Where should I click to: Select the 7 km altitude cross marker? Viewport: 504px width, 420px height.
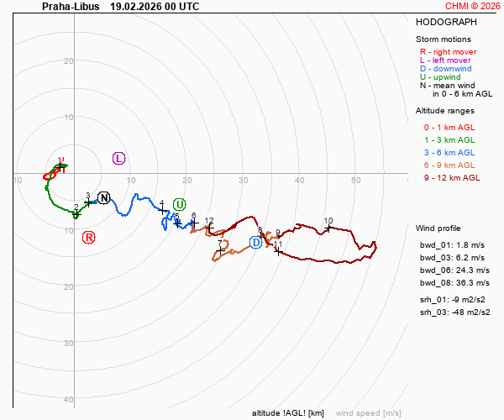tap(220, 250)
